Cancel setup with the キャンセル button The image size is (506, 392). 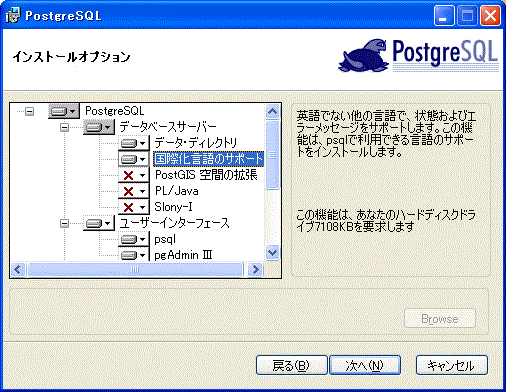452,365
